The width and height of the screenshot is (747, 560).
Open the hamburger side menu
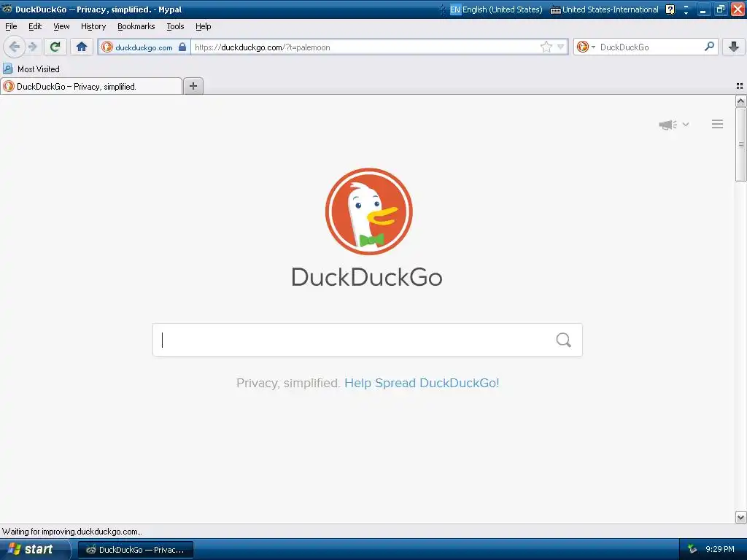tap(718, 124)
